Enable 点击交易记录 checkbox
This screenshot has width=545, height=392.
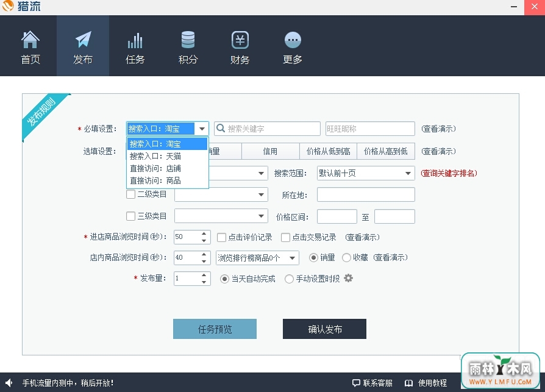click(285, 237)
